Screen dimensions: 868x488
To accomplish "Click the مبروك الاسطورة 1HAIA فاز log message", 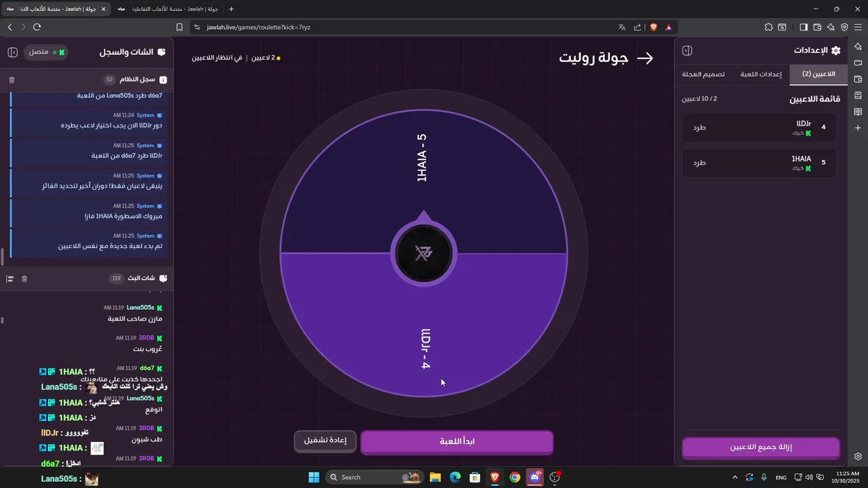I will [x=123, y=216].
